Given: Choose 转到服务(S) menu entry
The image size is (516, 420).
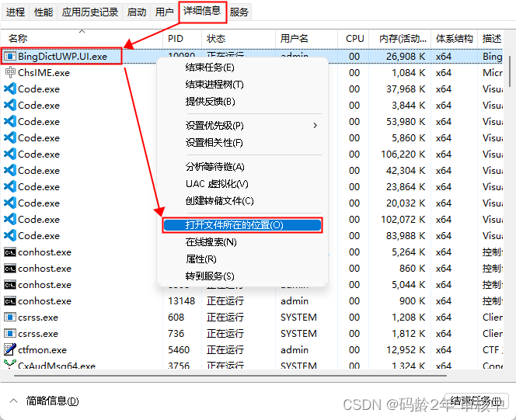Looking at the screenshot, I should pos(210,276).
